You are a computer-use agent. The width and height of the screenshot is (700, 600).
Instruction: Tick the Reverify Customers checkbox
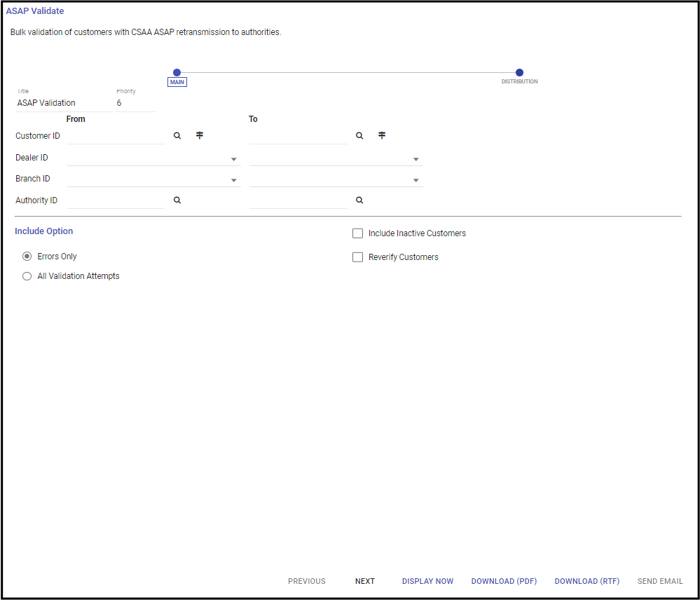(357, 257)
